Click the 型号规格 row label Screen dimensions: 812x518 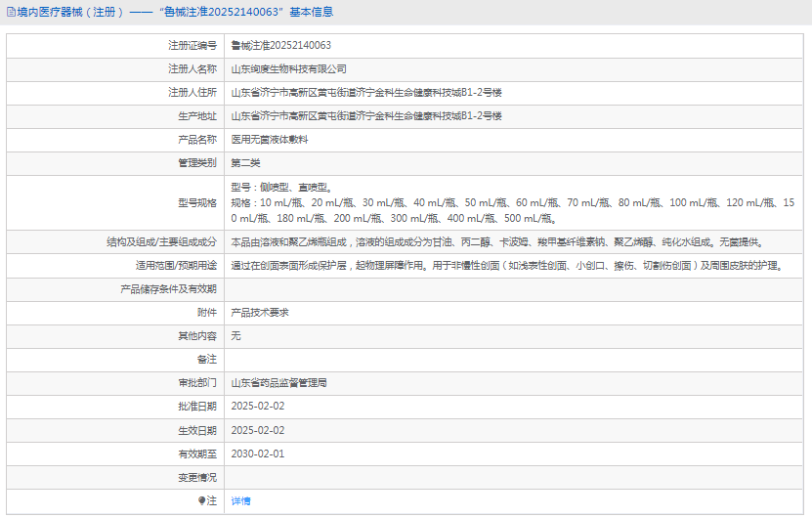[197, 203]
